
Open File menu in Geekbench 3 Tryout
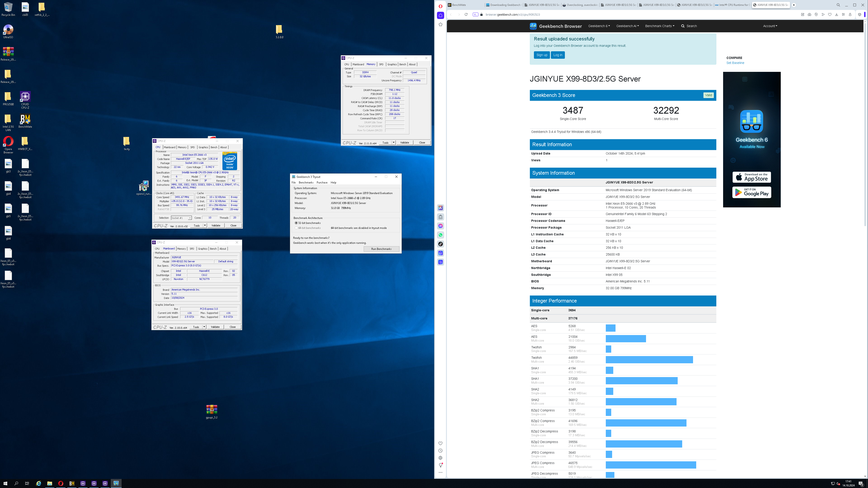(x=293, y=183)
